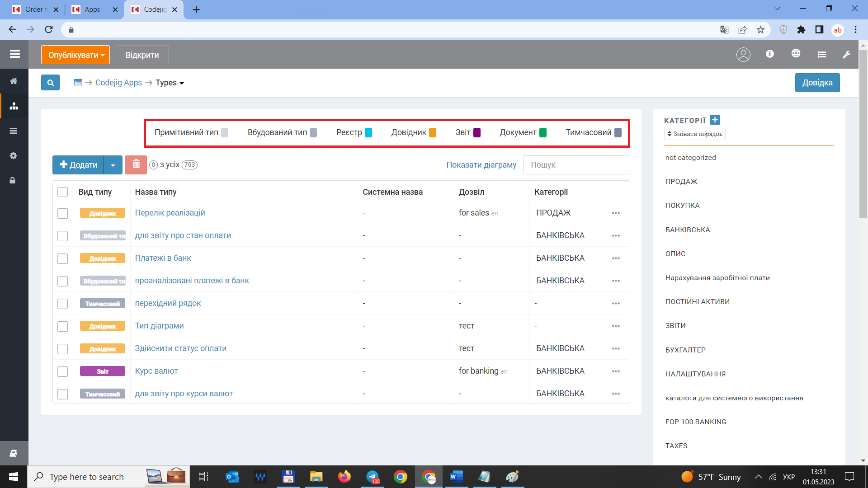Open the Платежі в банк type link
Image resolution: width=868 pixels, height=488 pixels.
tap(163, 258)
